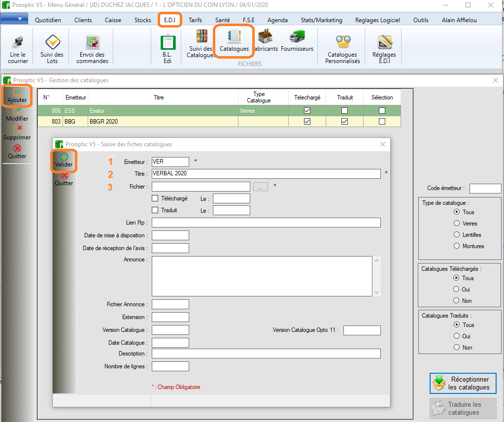Image resolution: width=504 pixels, height=422 pixels.
Task: Sort by the Titre column header
Action: pyautogui.click(x=159, y=97)
